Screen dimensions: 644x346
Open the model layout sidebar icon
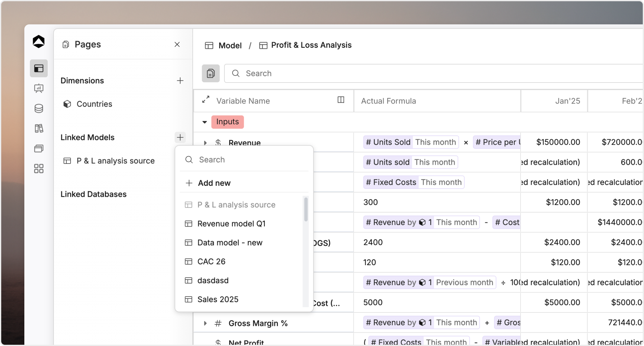click(39, 68)
